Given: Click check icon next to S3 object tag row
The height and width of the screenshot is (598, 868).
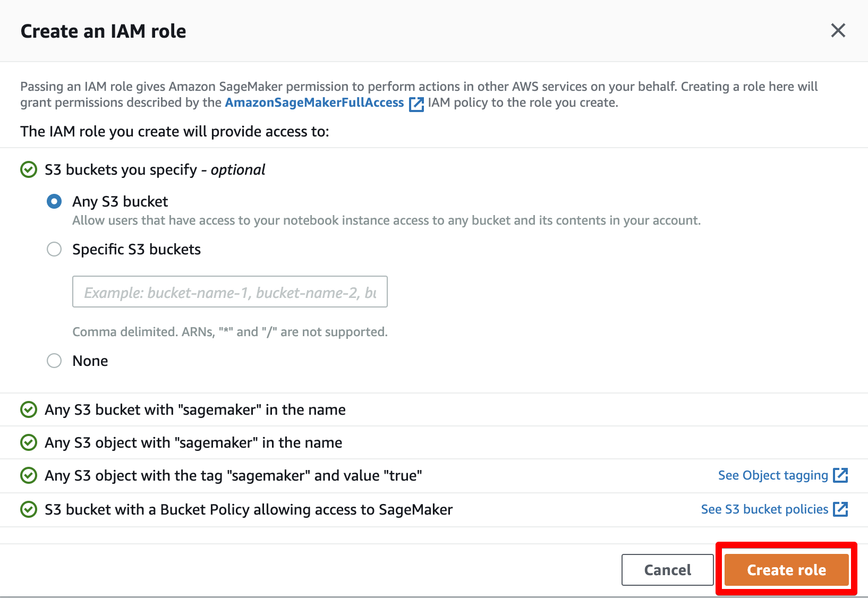Looking at the screenshot, I should [x=28, y=475].
